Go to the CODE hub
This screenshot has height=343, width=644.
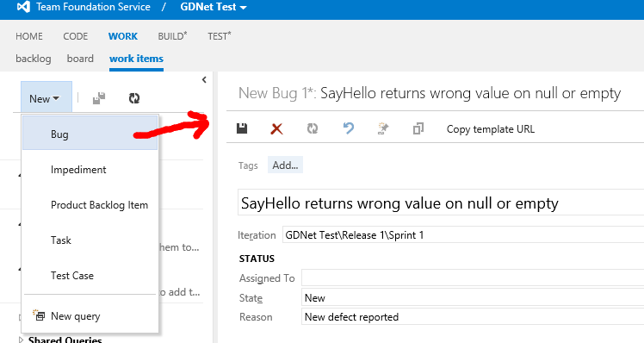(76, 36)
